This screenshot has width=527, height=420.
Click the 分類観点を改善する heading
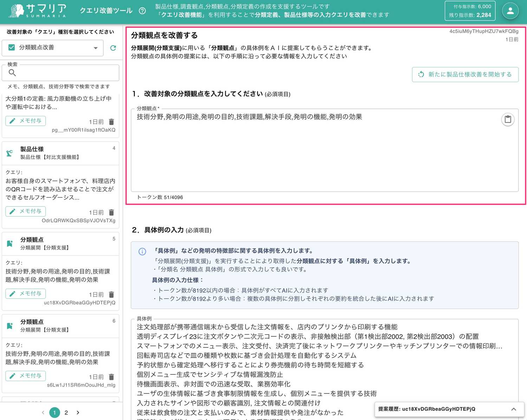pos(164,35)
